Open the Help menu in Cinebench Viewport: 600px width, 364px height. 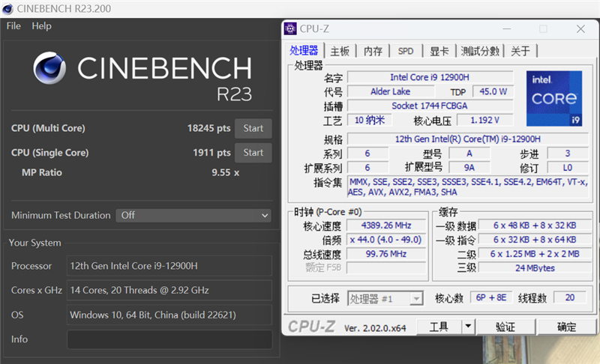pos(42,25)
